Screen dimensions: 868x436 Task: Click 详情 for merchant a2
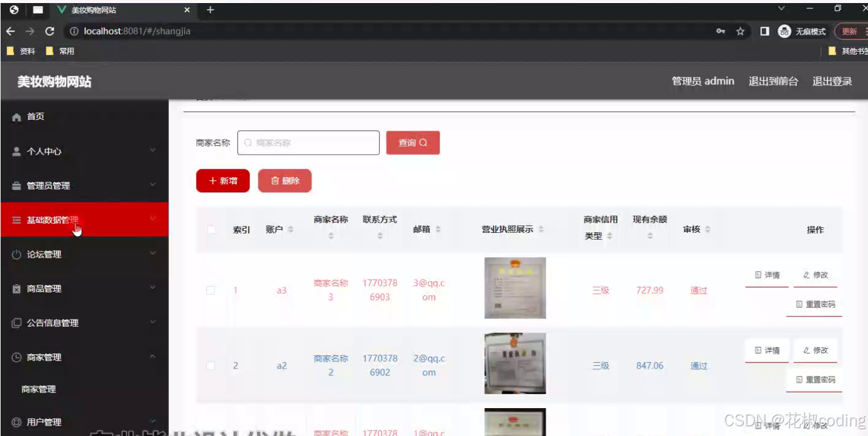tap(767, 350)
